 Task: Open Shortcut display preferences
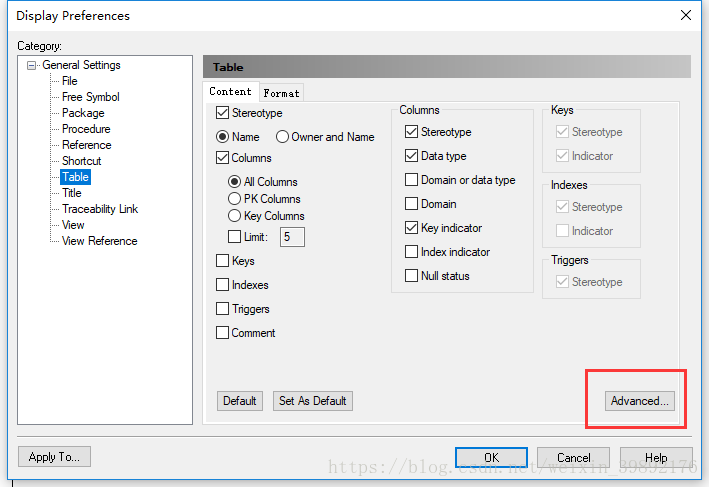[81, 161]
